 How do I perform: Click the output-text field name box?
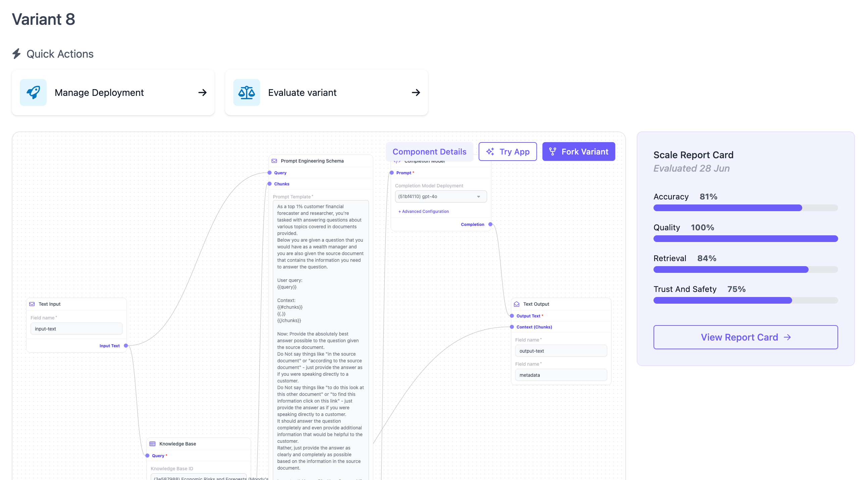pos(561,351)
